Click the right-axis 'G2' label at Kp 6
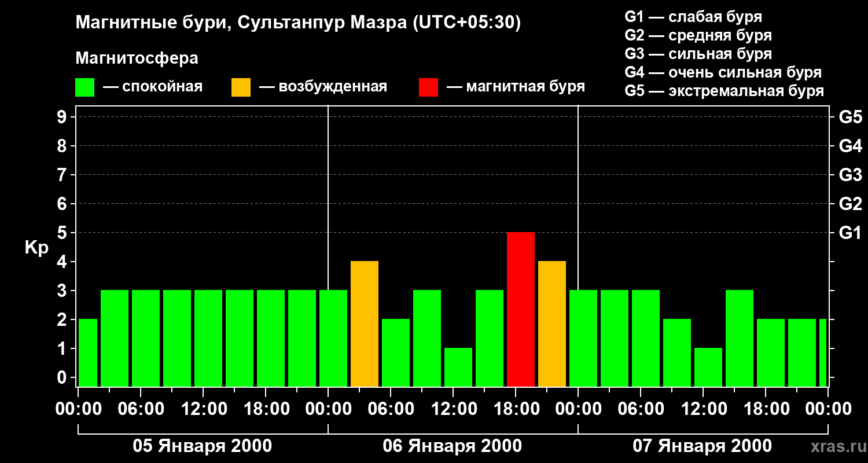The image size is (868, 463). (851, 204)
